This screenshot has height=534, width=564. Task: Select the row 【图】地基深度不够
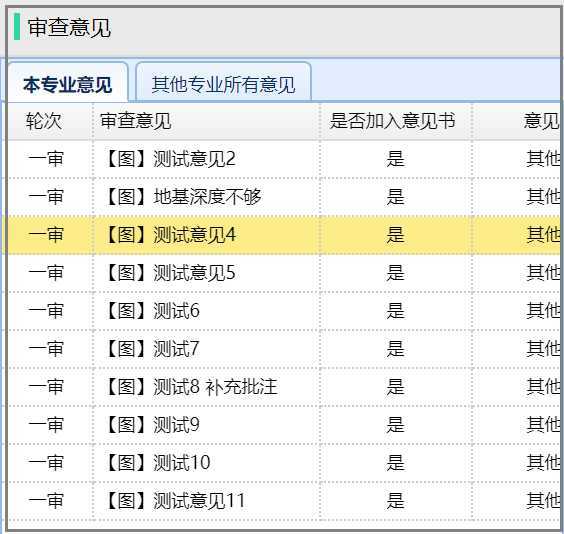tap(283, 197)
